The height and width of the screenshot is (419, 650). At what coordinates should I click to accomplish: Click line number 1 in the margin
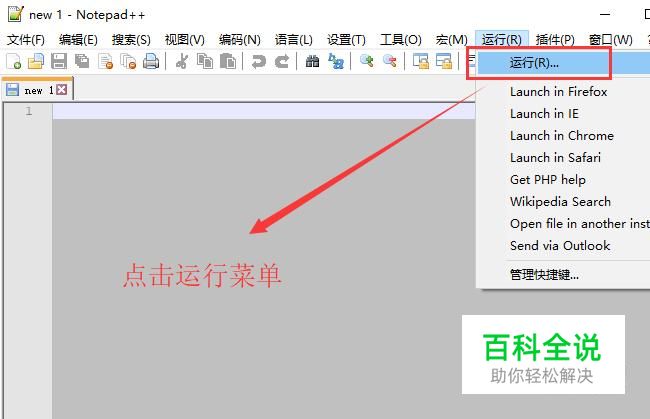(x=29, y=111)
